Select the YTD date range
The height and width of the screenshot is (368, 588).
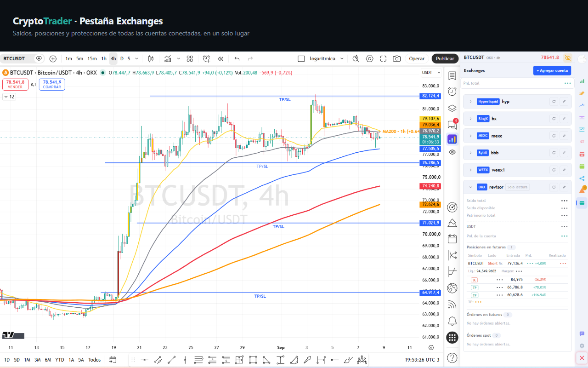tap(60, 360)
